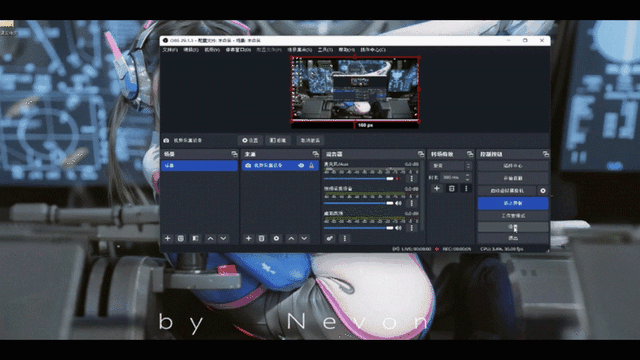Click the arrows beside the transition type box

[x=468, y=166]
